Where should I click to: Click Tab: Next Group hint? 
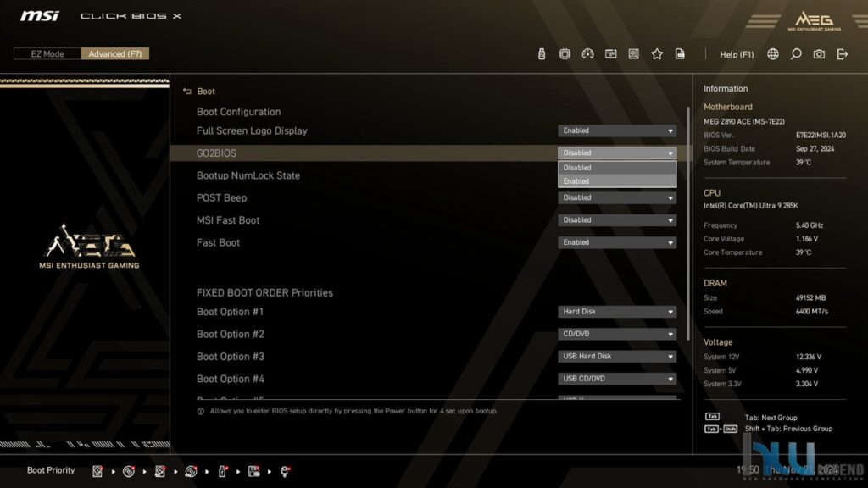pyautogui.click(x=771, y=418)
